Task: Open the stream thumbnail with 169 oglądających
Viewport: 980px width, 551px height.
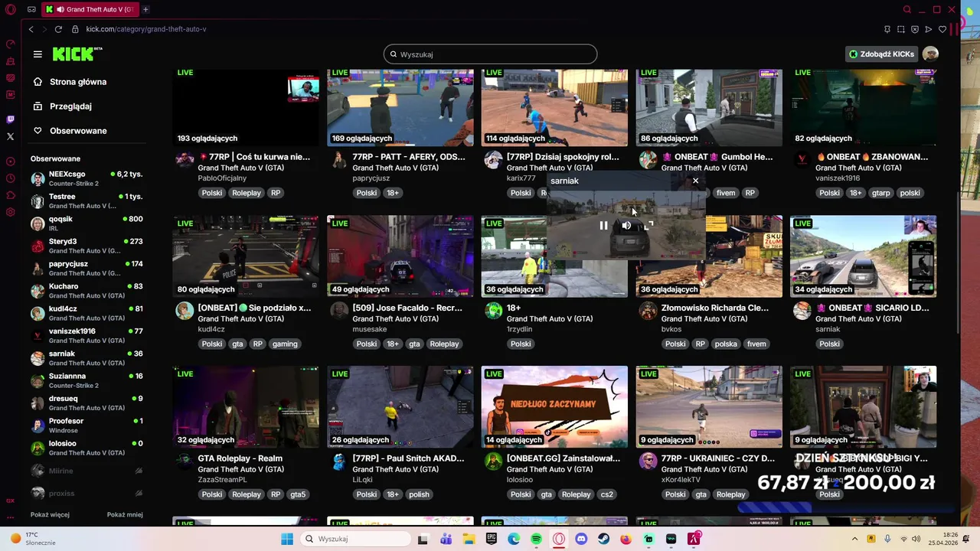Action: point(400,108)
